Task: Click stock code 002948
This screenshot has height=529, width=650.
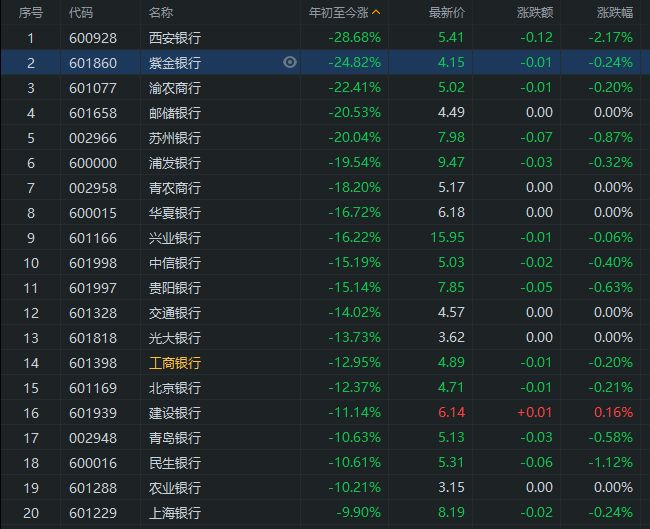Action: click(x=93, y=438)
